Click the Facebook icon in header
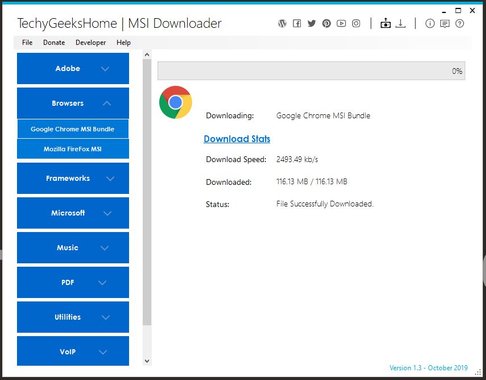 point(297,23)
